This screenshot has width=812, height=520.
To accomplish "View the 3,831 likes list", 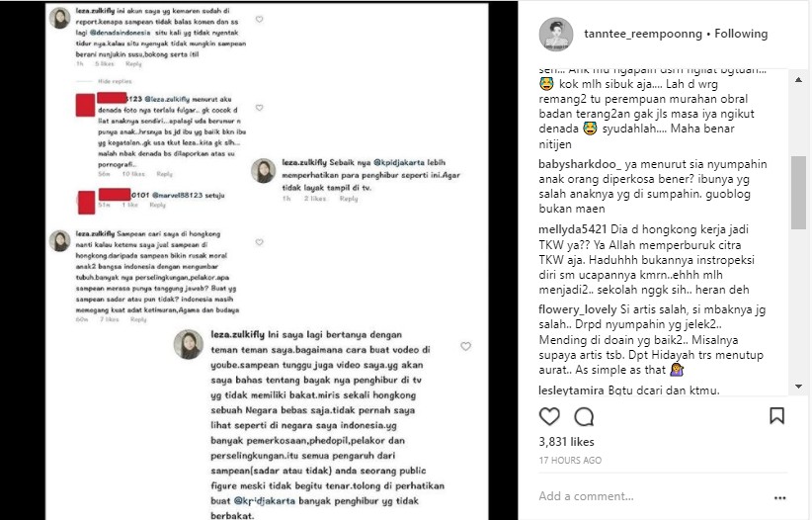I will tap(567, 442).
